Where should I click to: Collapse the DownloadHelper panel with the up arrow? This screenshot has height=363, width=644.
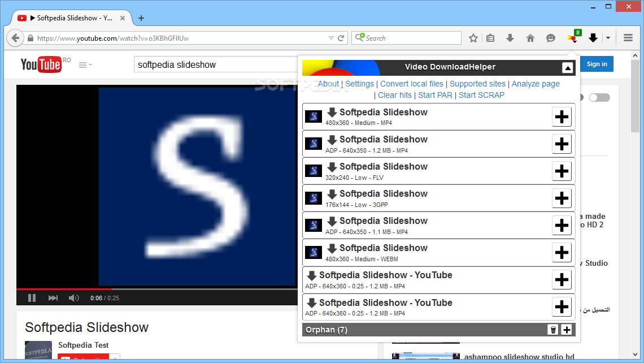pos(567,67)
